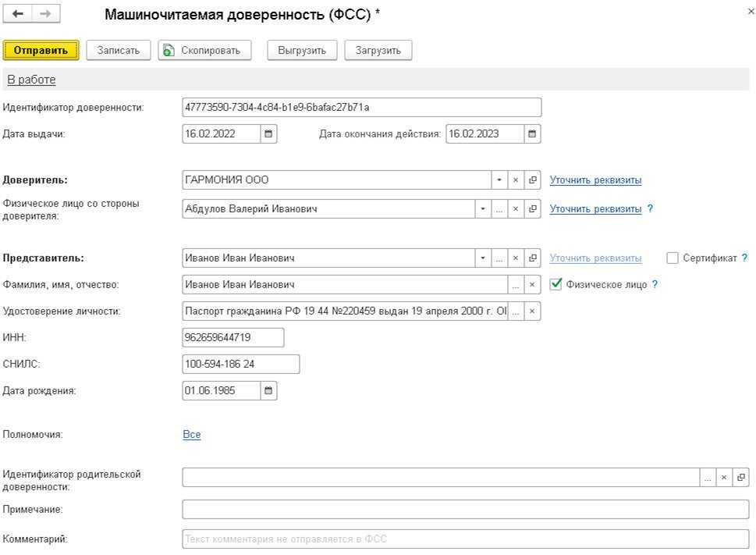
Task: Click question mark next to Сертификат
Action: point(744,258)
